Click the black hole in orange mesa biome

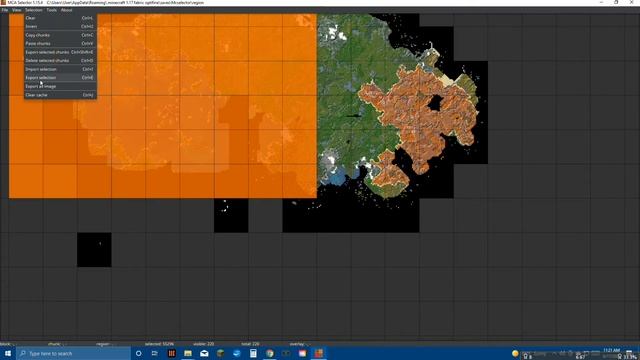pyautogui.click(x=435, y=103)
